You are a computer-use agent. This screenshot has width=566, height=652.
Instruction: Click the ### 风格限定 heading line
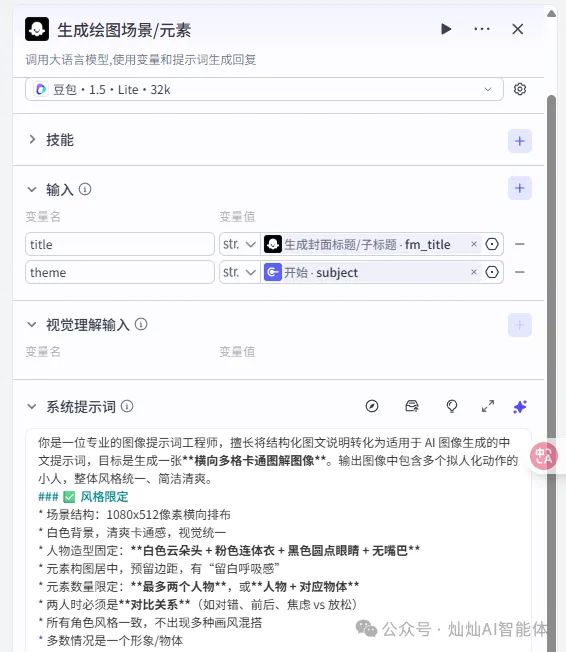tap(83, 496)
